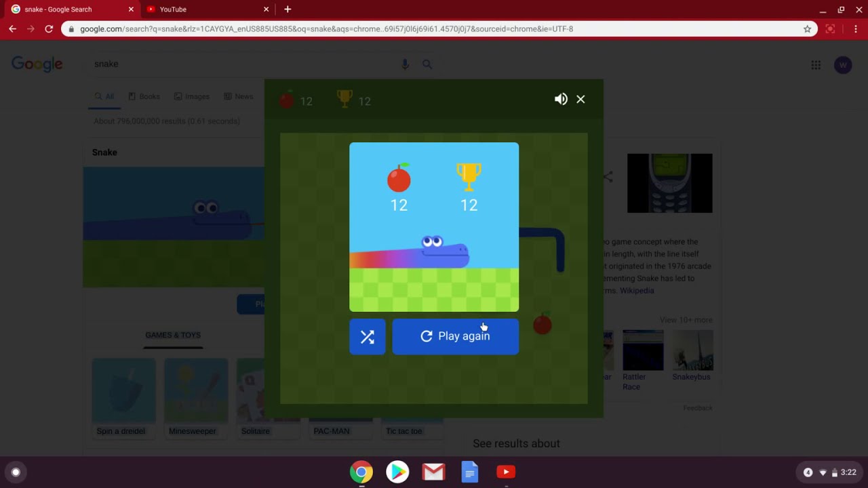Image resolution: width=868 pixels, height=488 pixels.
Task: Click GAMES & TOYS tab
Action: (173, 335)
